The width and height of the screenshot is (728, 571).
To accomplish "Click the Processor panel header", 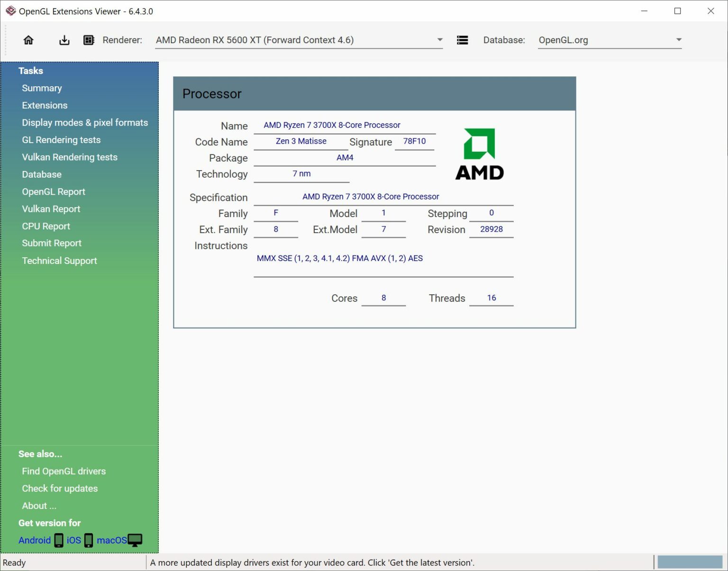I will point(374,94).
